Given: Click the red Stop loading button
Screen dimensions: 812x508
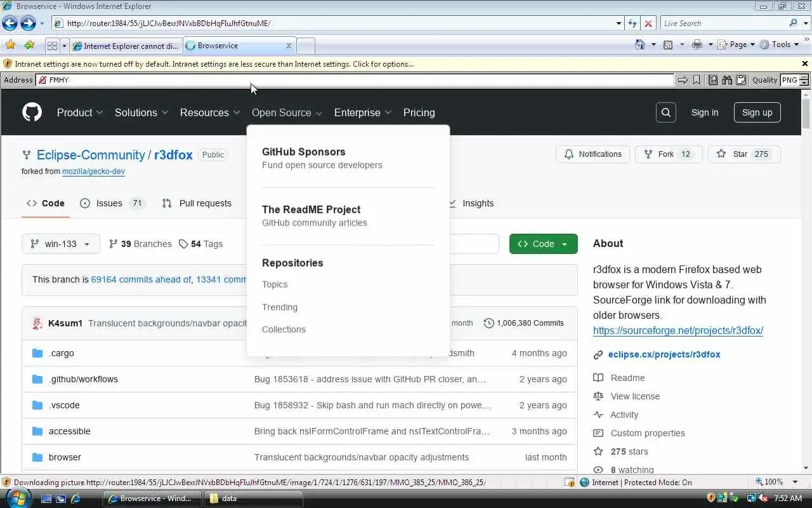Looking at the screenshot, I should (x=648, y=23).
